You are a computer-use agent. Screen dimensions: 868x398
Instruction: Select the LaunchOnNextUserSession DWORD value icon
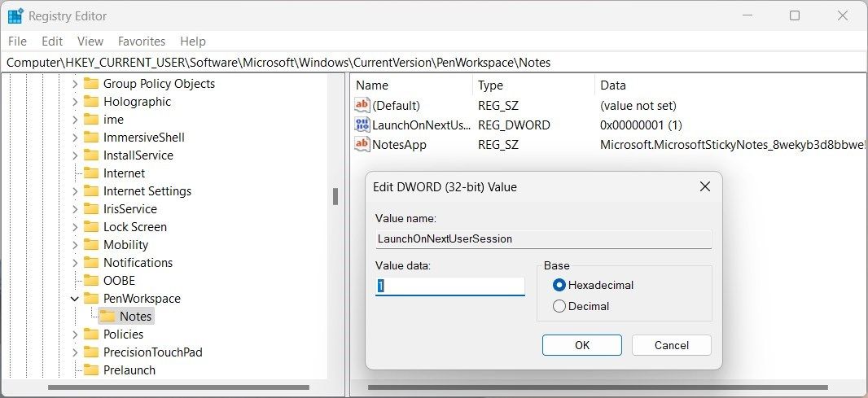362,125
